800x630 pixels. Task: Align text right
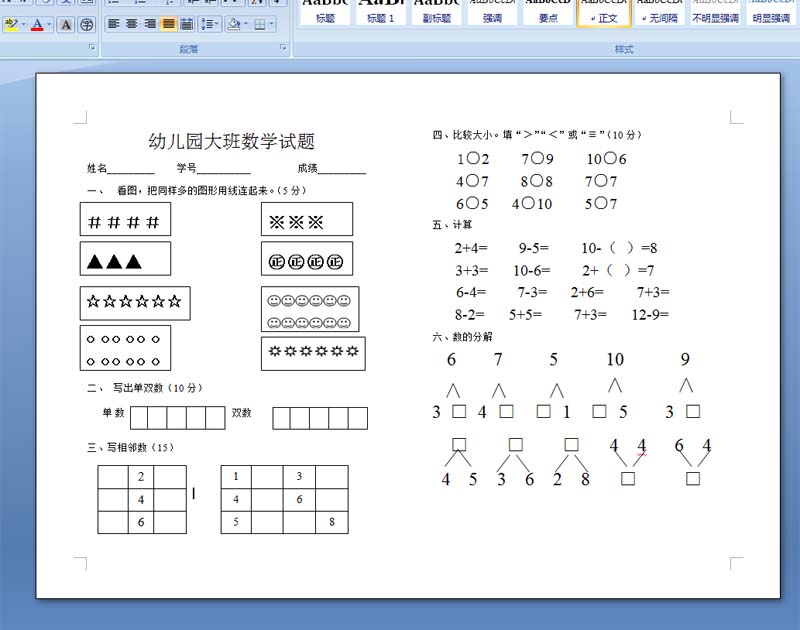[150, 24]
